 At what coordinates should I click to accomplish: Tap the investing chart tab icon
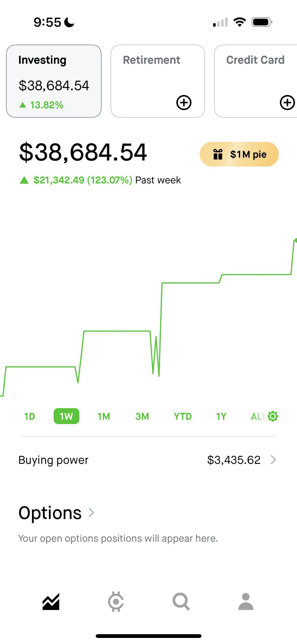(51, 602)
